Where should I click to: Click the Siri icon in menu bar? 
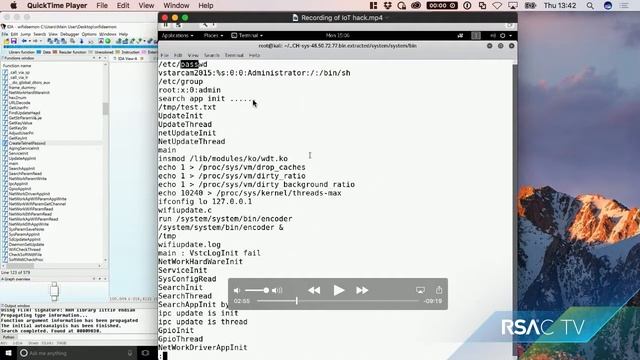point(608,5)
